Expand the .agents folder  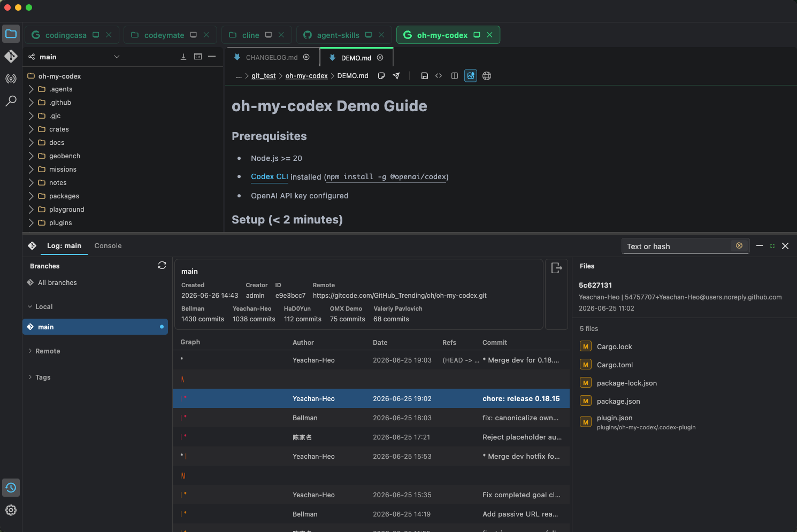(32, 89)
